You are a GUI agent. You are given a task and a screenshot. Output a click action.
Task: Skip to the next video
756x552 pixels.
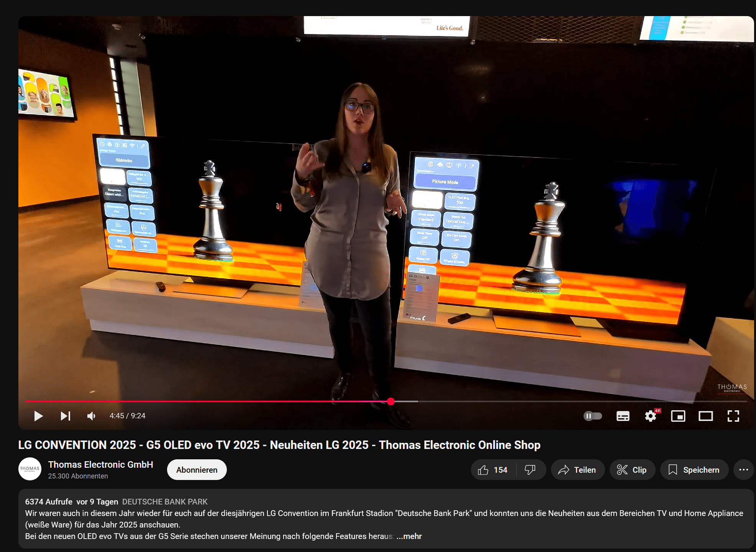pos(66,416)
